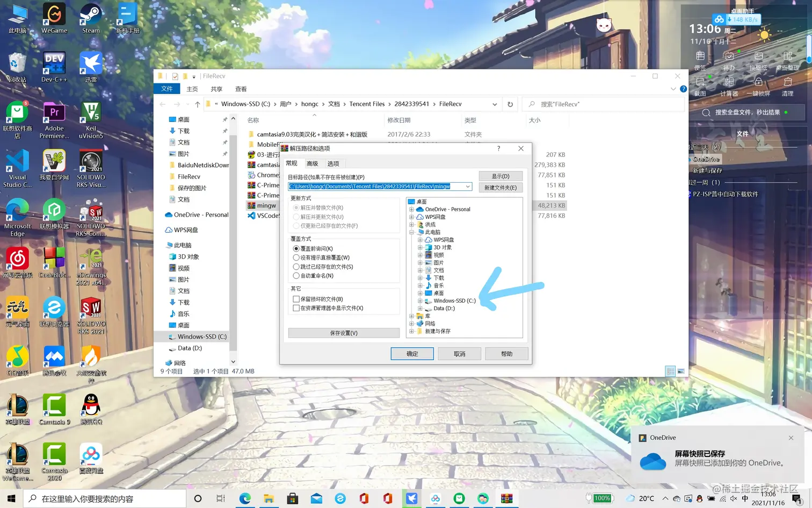Open the dialog's ? help icon
812x508 pixels.
[498, 148]
